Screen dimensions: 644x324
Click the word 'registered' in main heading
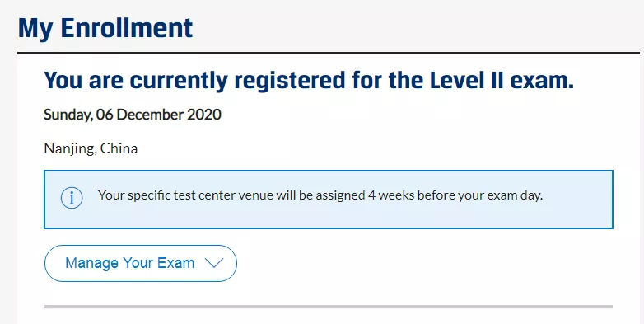coord(290,81)
